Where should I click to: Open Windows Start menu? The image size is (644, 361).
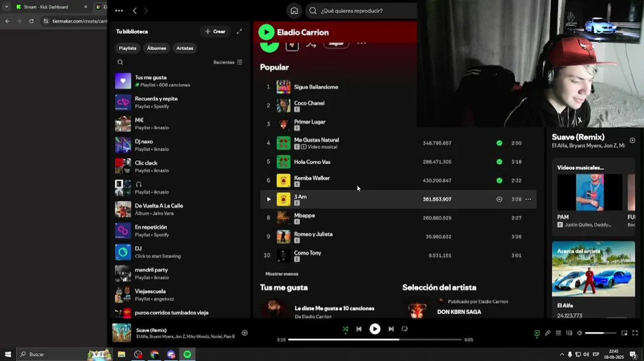point(8,354)
